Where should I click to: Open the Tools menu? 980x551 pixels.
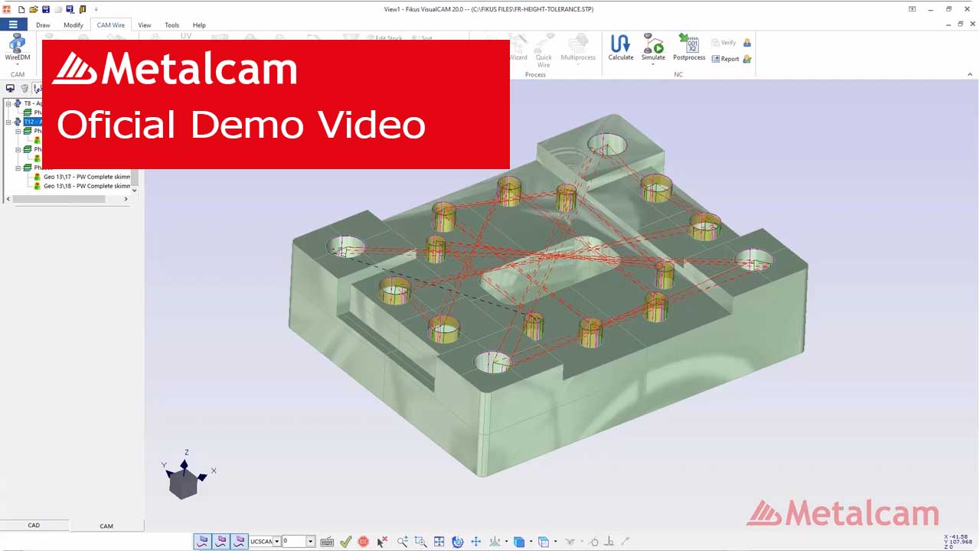coord(171,25)
